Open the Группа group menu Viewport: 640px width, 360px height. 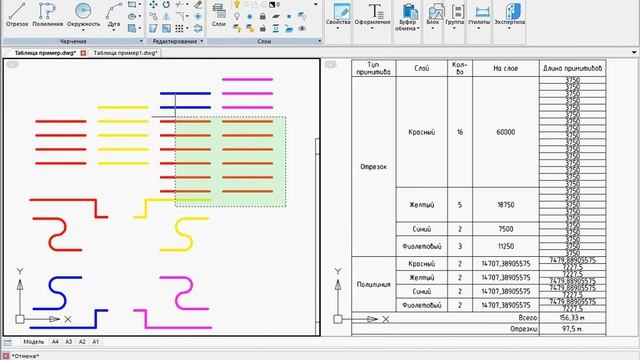pos(454,16)
